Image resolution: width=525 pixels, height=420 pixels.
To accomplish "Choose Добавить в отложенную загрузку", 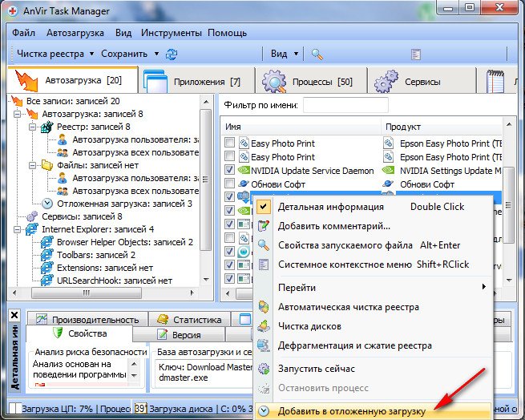I will click(x=373, y=411).
